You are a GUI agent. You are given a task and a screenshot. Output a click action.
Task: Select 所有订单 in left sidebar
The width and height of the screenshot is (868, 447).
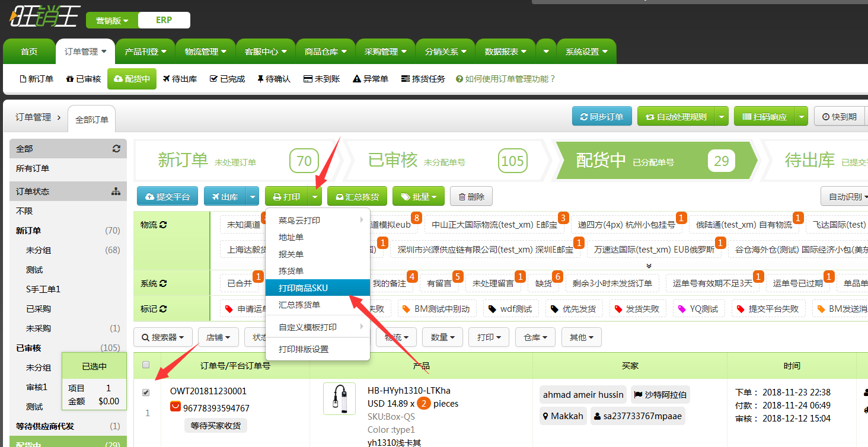point(68,168)
